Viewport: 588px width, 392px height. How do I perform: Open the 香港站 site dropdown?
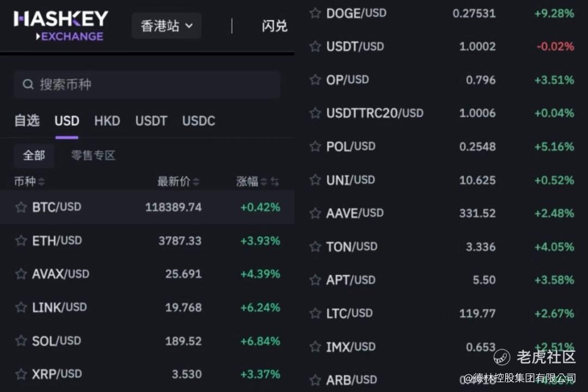(167, 26)
